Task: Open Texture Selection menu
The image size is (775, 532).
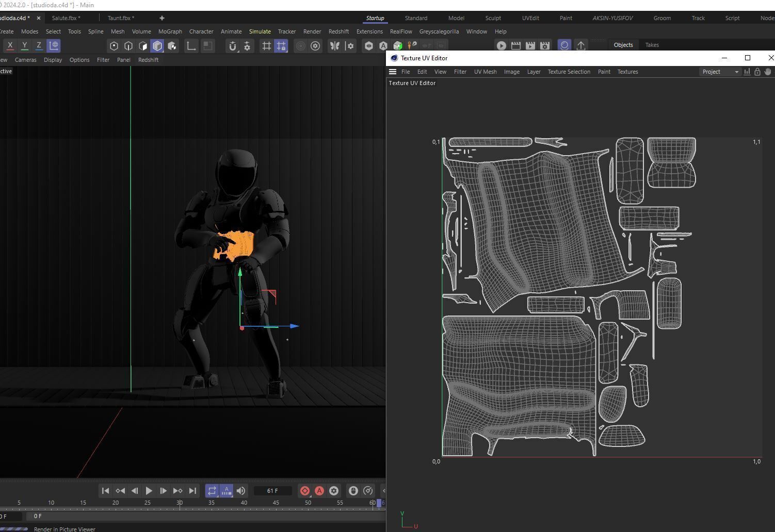Action: tap(569, 72)
